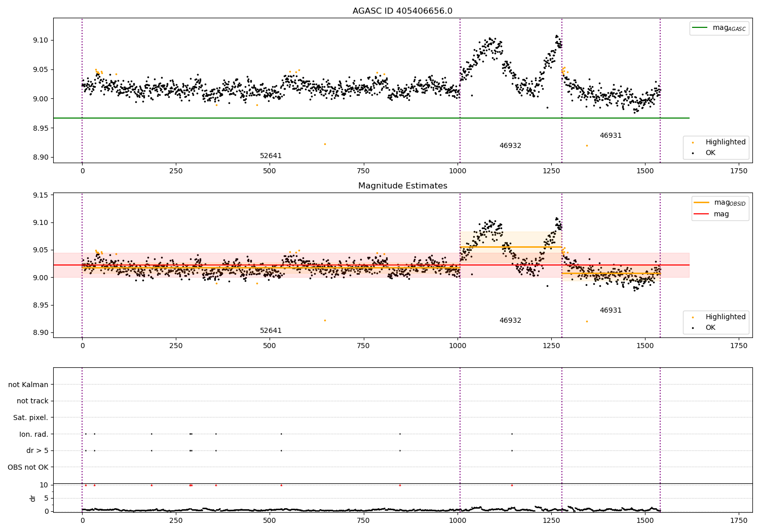Click 'Highlighted' legend entry in Magnitude Estimates plot
Screen dimensions: 760x532
point(719,317)
